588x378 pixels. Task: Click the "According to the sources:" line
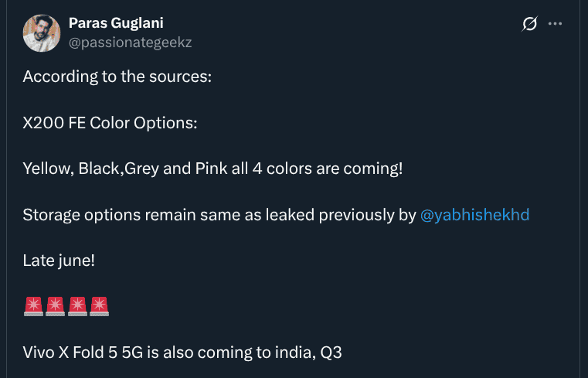pos(117,77)
